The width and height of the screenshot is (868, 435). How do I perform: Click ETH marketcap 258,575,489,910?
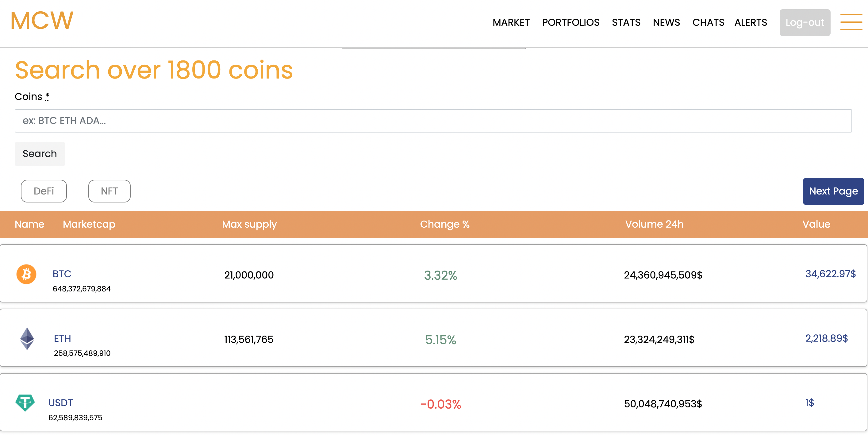click(82, 353)
